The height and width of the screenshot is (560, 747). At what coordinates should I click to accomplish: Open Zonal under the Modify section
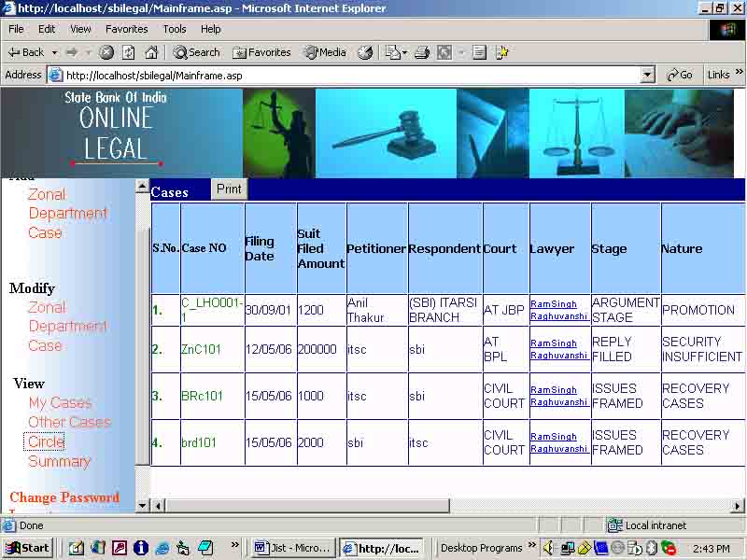coord(47,307)
